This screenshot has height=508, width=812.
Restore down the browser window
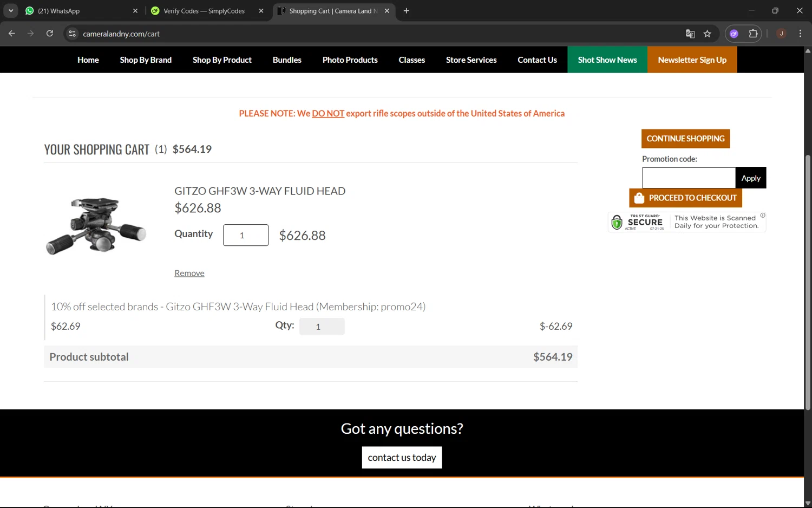point(775,10)
